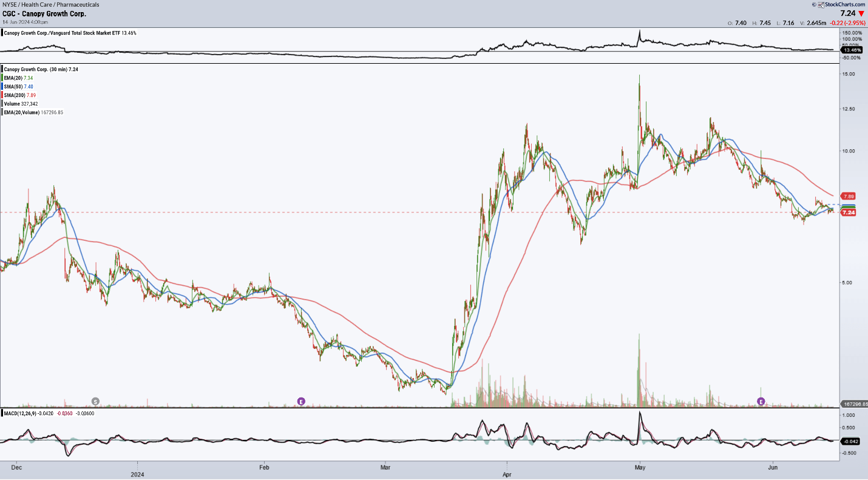Select the CGC - Canopy Growth Corp. title
The width and height of the screenshot is (868, 480).
pyautogui.click(x=44, y=13)
